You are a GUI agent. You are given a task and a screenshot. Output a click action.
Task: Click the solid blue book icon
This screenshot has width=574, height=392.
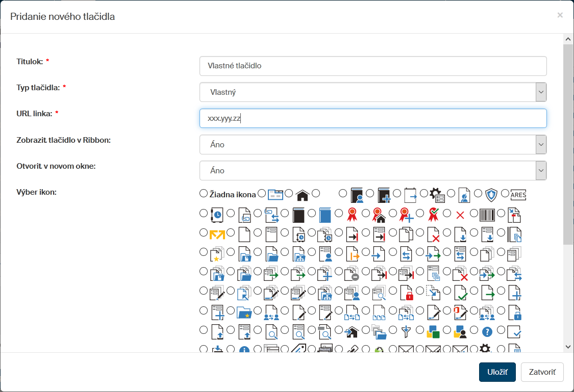pyautogui.click(x=325, y=215)
